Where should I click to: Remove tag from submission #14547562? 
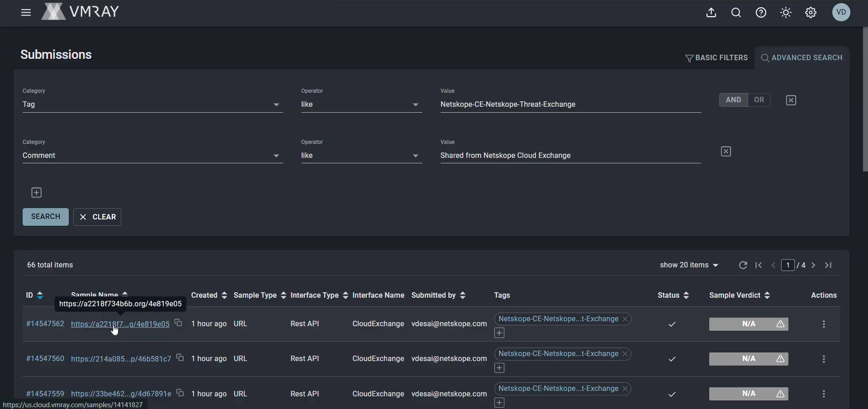(625, 319)
